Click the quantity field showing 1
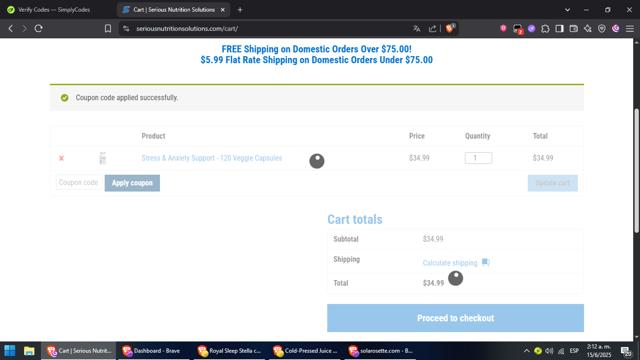The height and width of the screenshot is (360, 640). [x=478, y=158]
